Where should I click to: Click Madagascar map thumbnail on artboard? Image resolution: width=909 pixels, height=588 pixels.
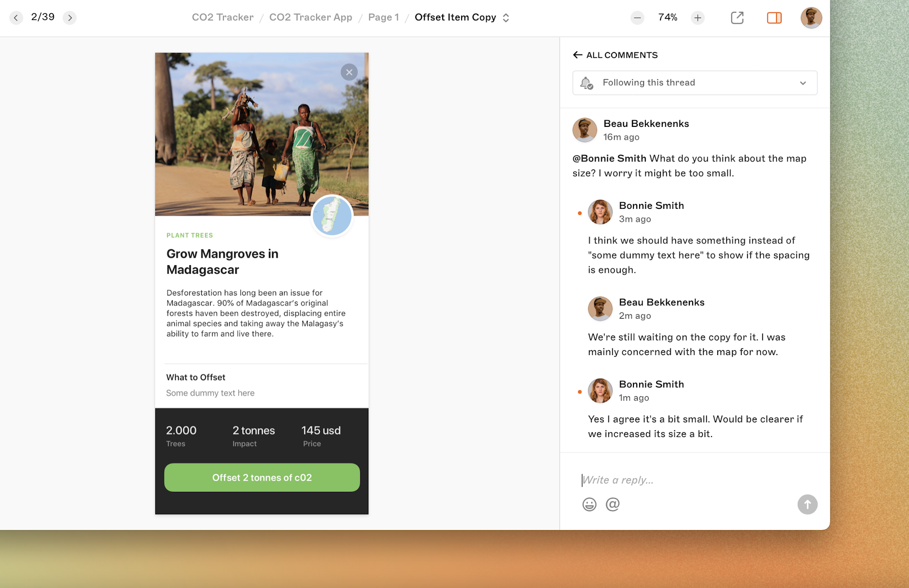click(x=332, y=216)
